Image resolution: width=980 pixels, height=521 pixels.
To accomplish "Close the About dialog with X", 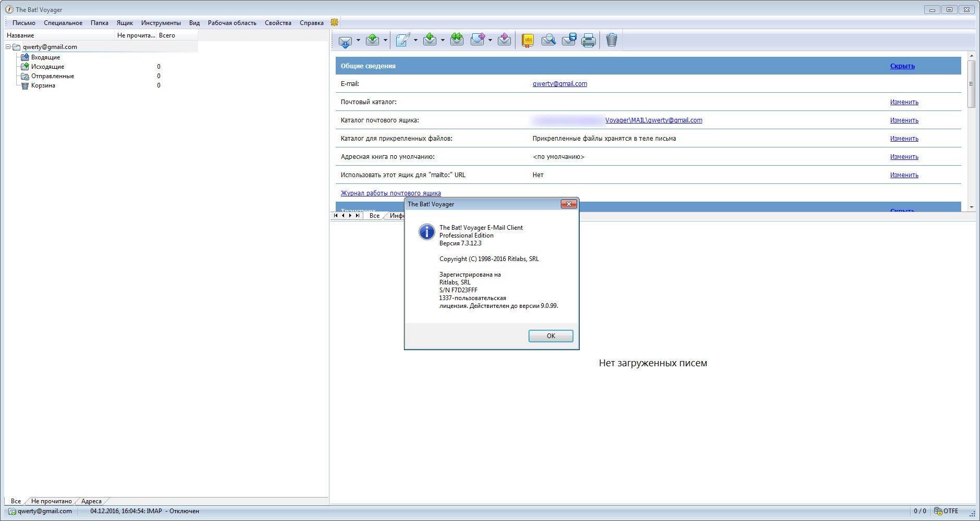I will pos(569,204).
